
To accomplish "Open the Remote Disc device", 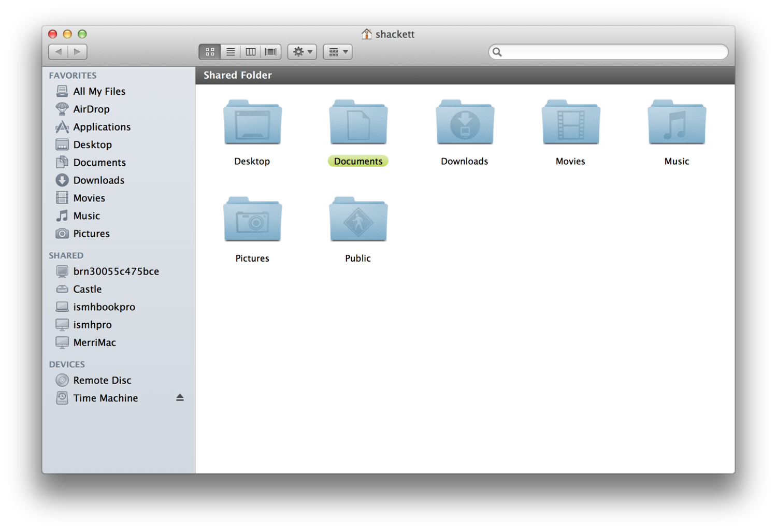I will pyautogui.click(x=102, y=380).
